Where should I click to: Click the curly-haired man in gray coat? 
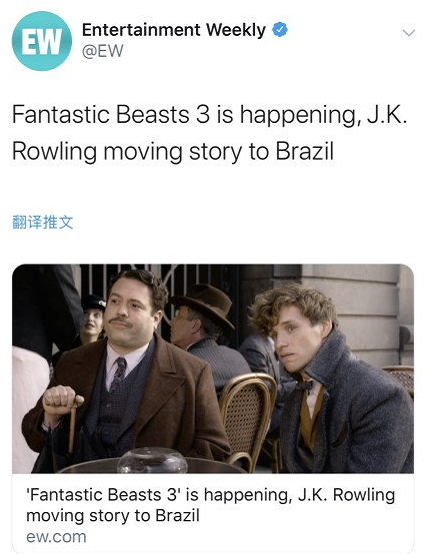pos(332,380)
